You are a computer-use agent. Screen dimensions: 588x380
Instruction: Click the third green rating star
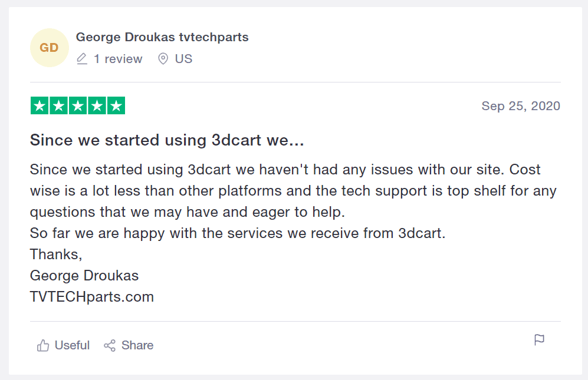(x=78, y=105)
